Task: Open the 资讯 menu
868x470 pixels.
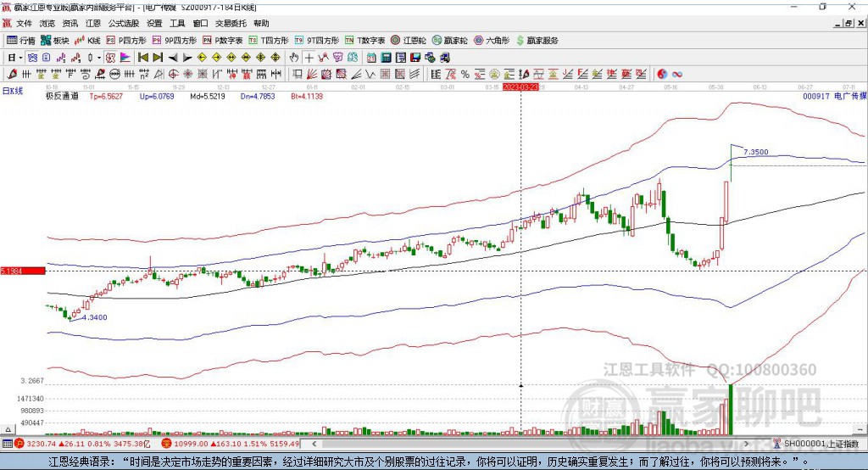Action: pyautogui.click(x=70, y=23)
